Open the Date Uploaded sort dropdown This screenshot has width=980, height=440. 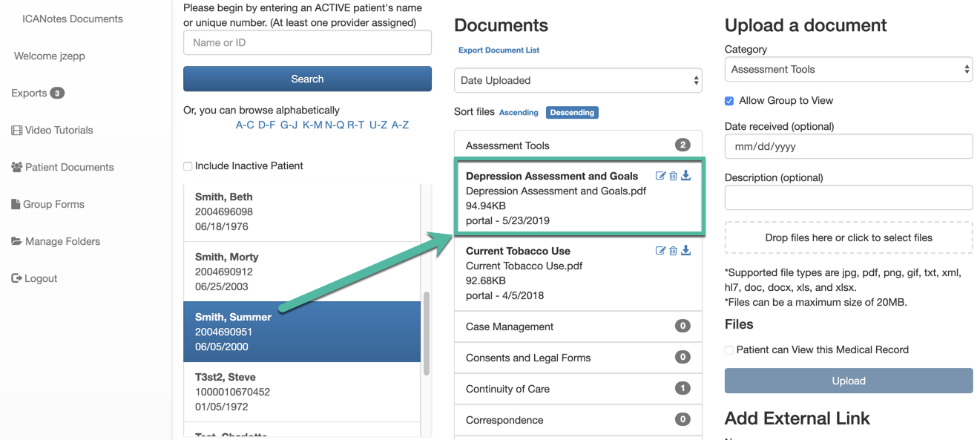point(578,80)
